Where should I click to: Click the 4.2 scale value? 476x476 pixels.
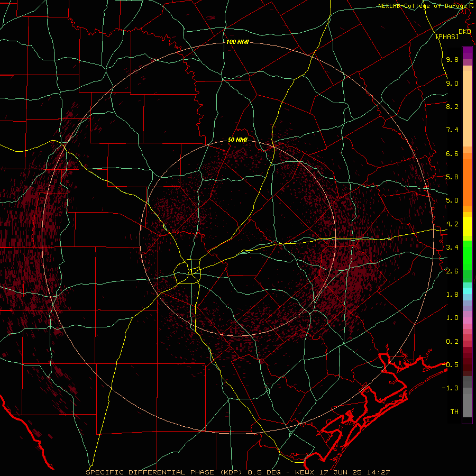tap(452, 224)
